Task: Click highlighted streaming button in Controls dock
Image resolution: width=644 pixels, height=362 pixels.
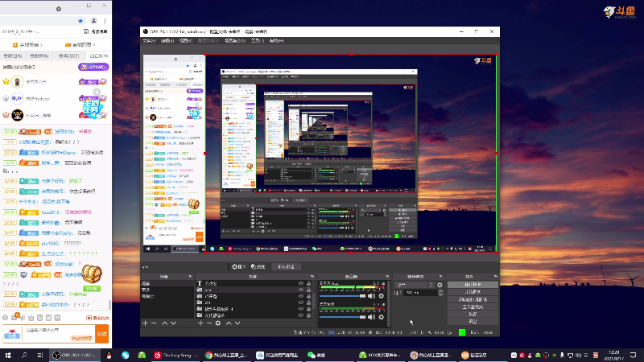Action: (473, 285)
